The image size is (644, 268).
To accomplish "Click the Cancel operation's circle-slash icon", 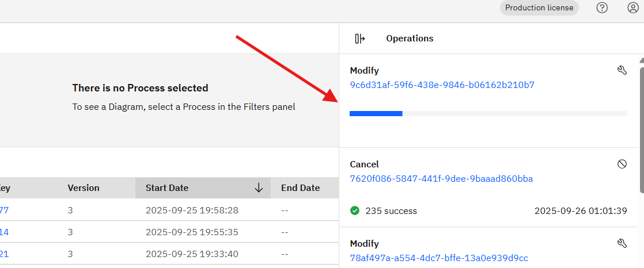I will 622,164.
